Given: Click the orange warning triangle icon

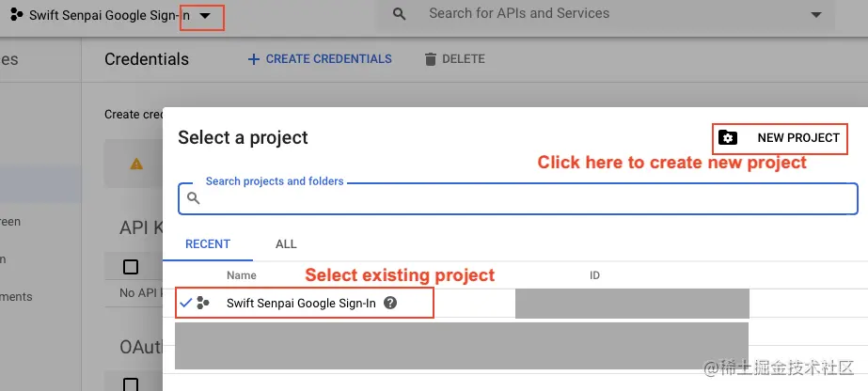Looking at the screenshot, I should pyautogui.click(x=136, y=164).
